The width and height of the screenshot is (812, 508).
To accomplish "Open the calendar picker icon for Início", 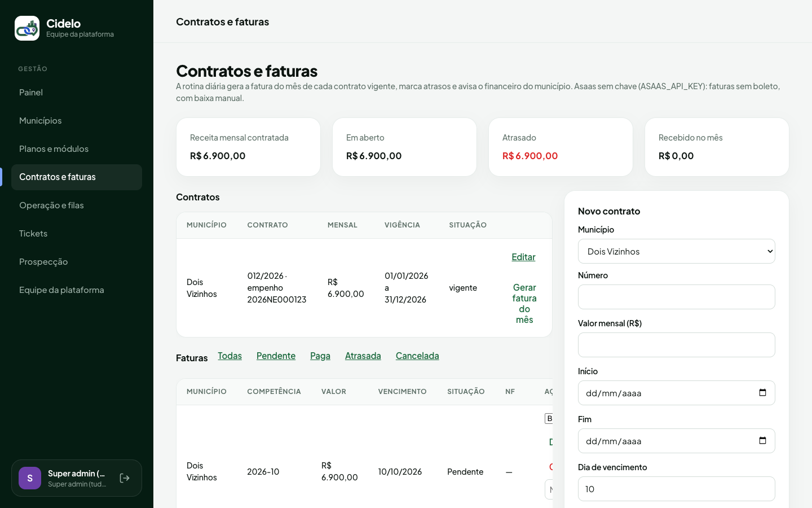I will pyautogui.click(x=762, y=393).
